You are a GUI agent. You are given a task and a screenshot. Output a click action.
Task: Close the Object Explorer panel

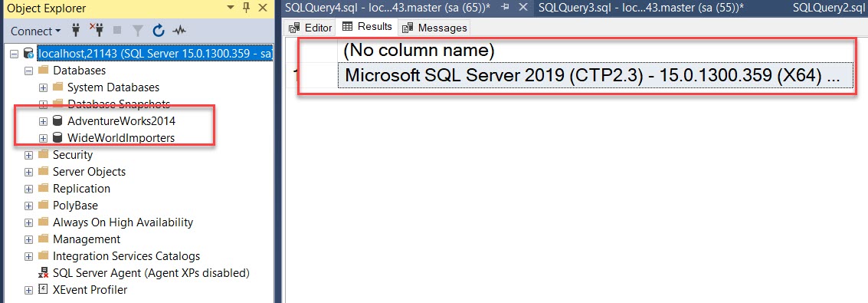pyautogui.click(x=264, y=8)
